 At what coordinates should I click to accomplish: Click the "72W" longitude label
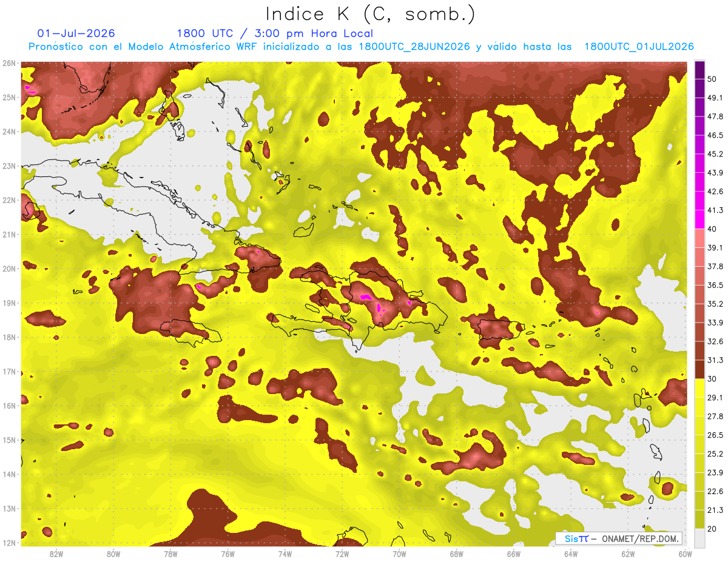point(342,554)
